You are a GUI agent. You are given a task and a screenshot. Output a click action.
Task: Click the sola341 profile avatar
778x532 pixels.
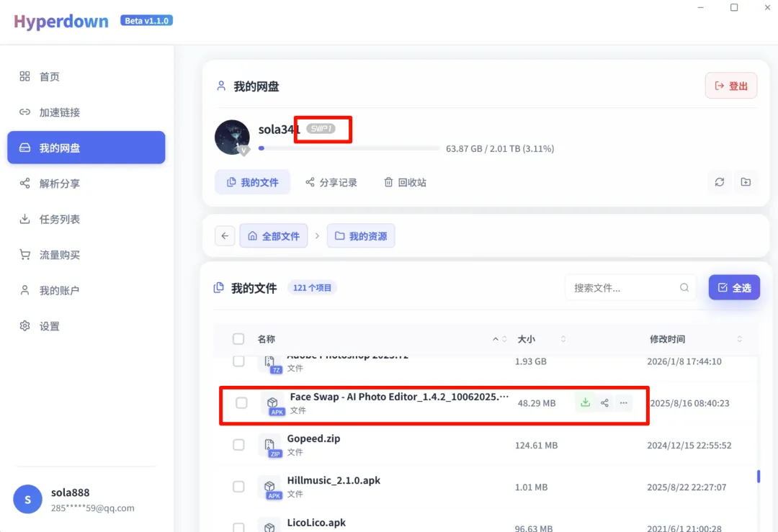coord(232,137)
